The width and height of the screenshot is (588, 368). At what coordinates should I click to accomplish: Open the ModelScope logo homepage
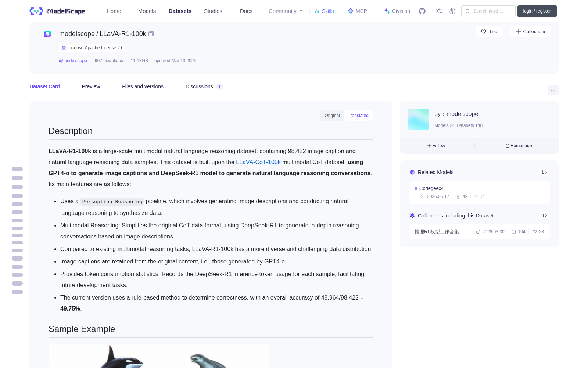57,11
